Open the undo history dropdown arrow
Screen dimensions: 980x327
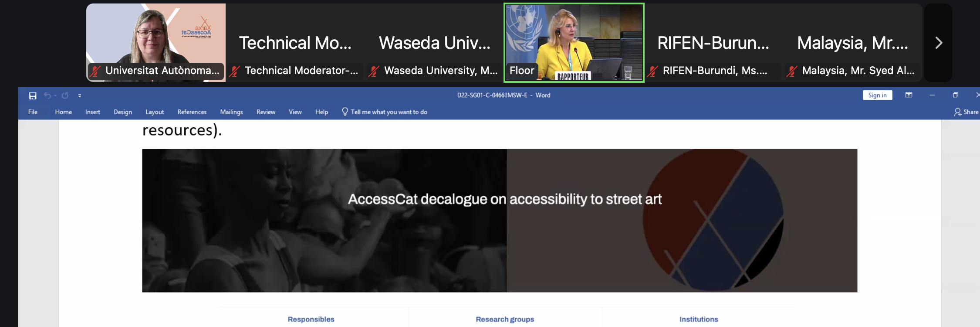tap(55, 95)
